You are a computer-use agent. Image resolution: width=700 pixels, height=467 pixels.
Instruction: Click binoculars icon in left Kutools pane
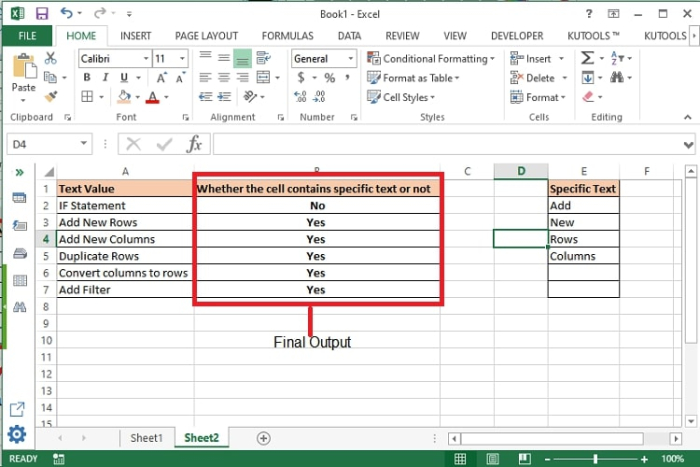20,307
